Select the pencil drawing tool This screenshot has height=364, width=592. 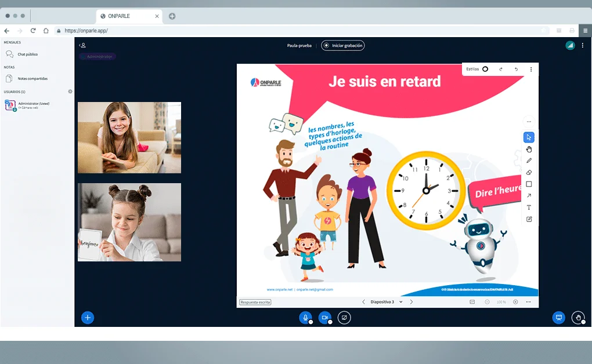point(529,161)
